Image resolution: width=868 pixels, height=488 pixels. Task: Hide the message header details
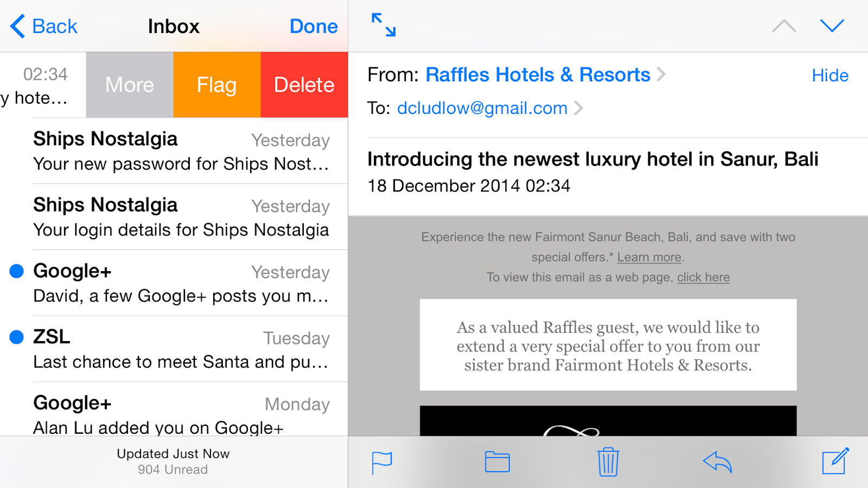(x=829, y=75)
